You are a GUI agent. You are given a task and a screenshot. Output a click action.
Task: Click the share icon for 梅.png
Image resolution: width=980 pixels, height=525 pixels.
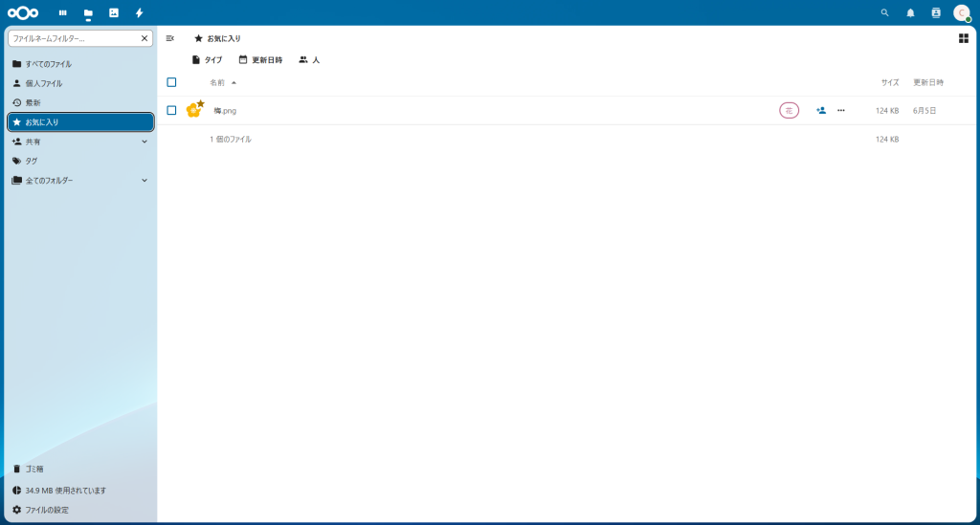click(x=821, y=110)
